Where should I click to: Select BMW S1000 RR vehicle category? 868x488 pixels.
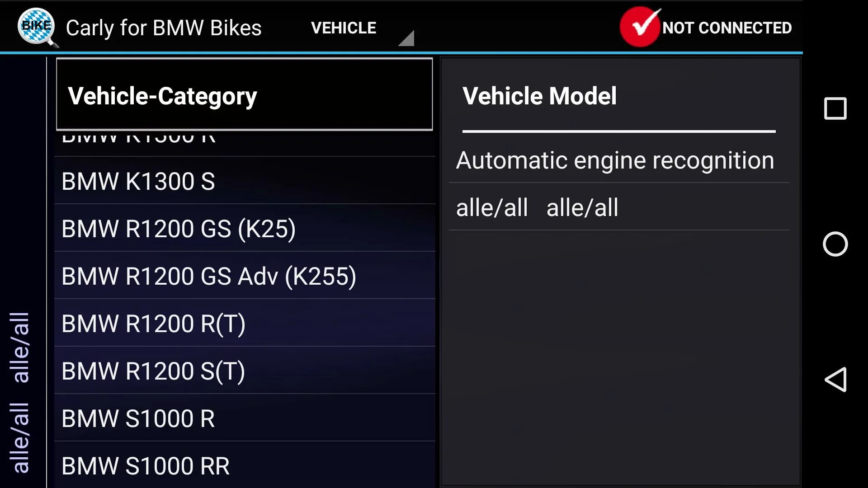tap(145, 465)
